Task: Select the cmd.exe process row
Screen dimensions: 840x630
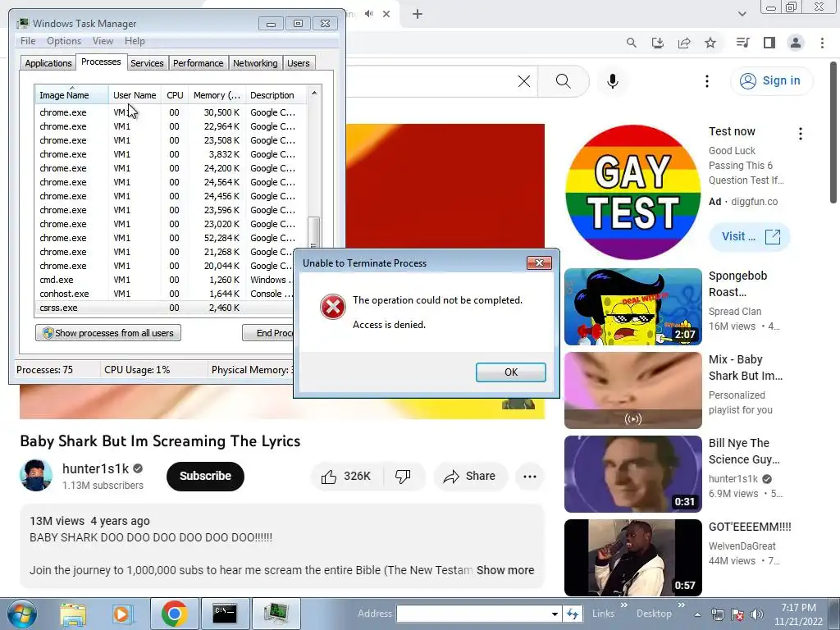Action: 164,280
